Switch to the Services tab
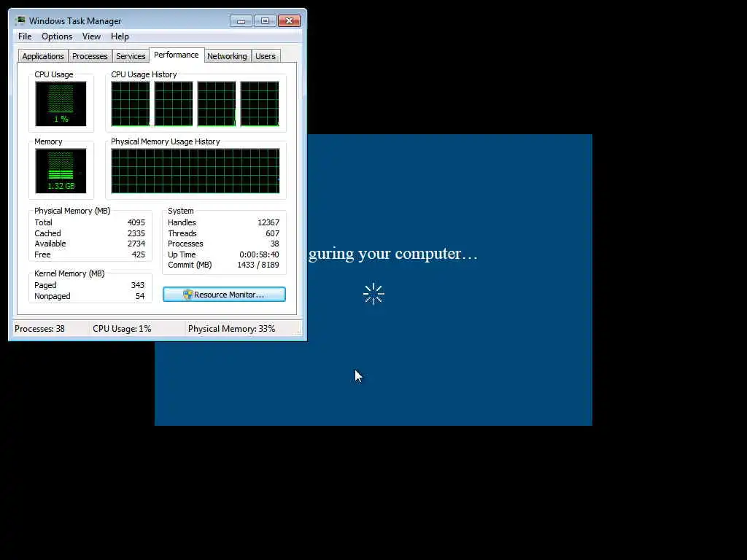The width and height of the screenshot is (747, 560). [x=131, y=56]
